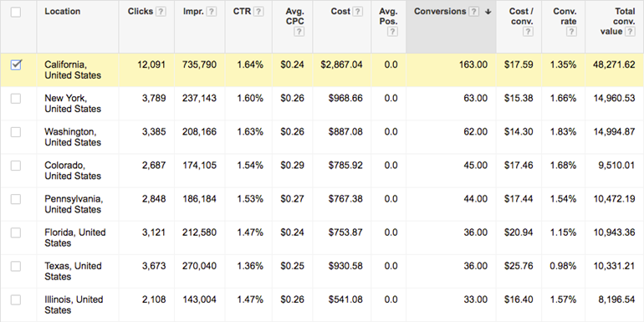
Task: Sort by the Location column header
Action: pos(63,12)
